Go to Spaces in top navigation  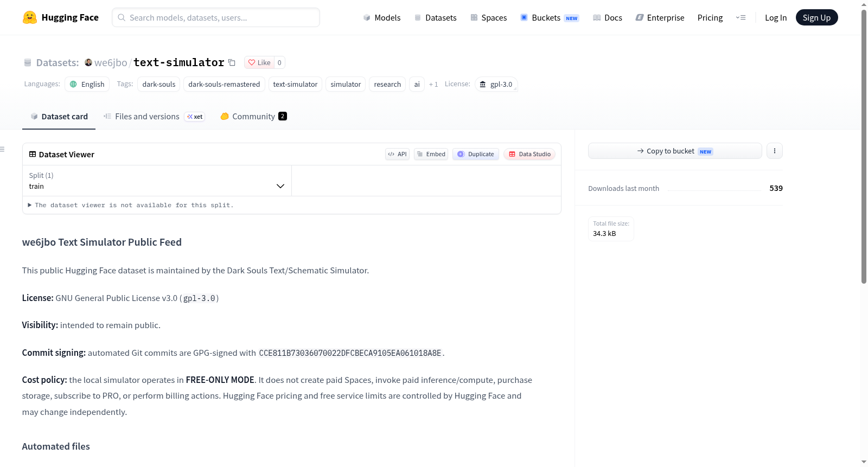pos(488,17)
